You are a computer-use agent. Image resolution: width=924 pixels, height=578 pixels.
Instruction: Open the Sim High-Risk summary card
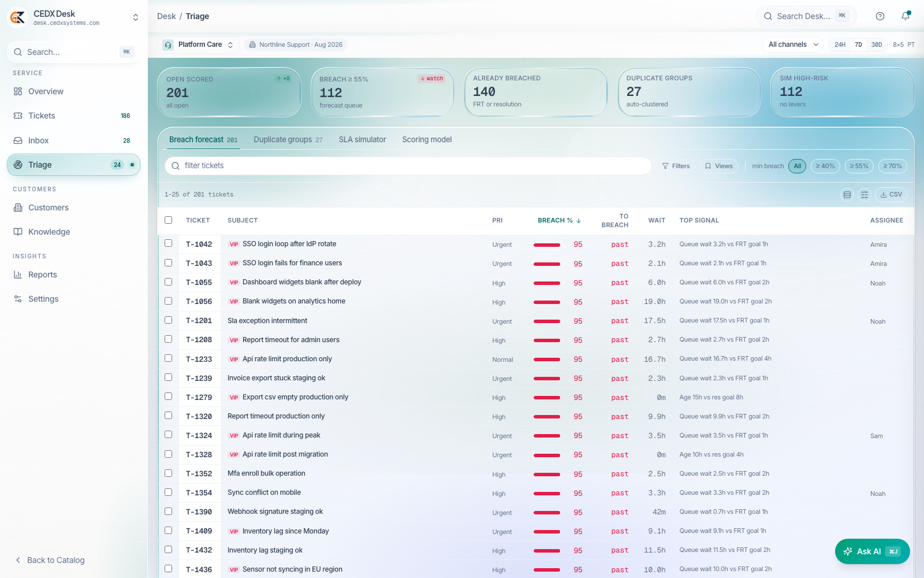pos(843,92)
